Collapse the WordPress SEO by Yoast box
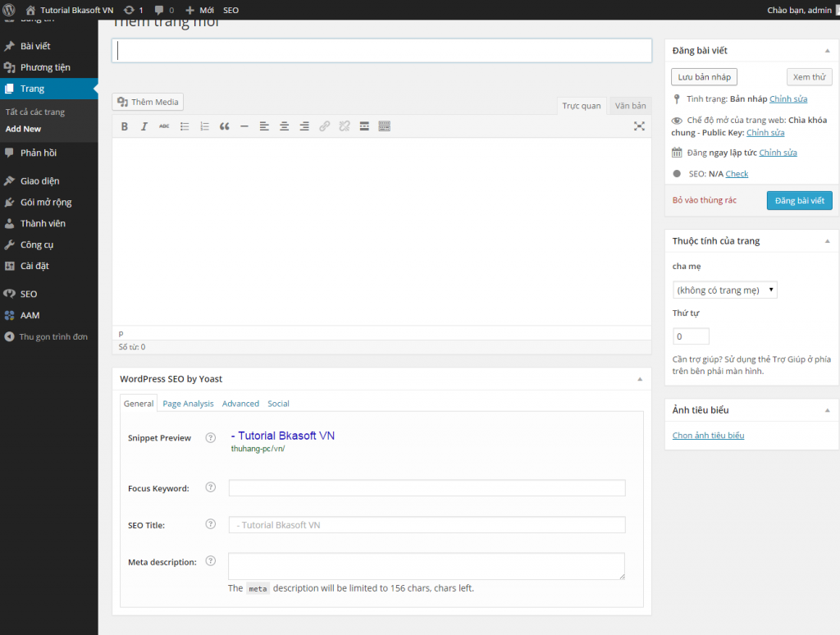This screenshot has width=840, height=635. coord(640,379)
